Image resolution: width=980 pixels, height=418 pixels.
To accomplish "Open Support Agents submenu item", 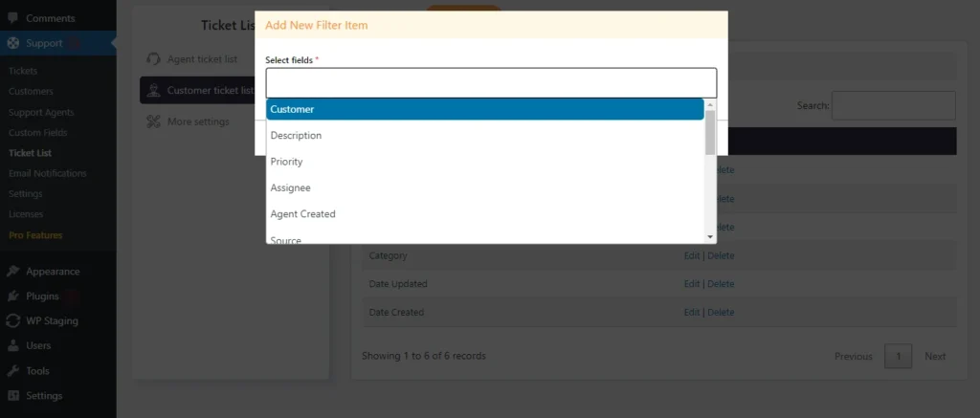I will click(41, 113).
